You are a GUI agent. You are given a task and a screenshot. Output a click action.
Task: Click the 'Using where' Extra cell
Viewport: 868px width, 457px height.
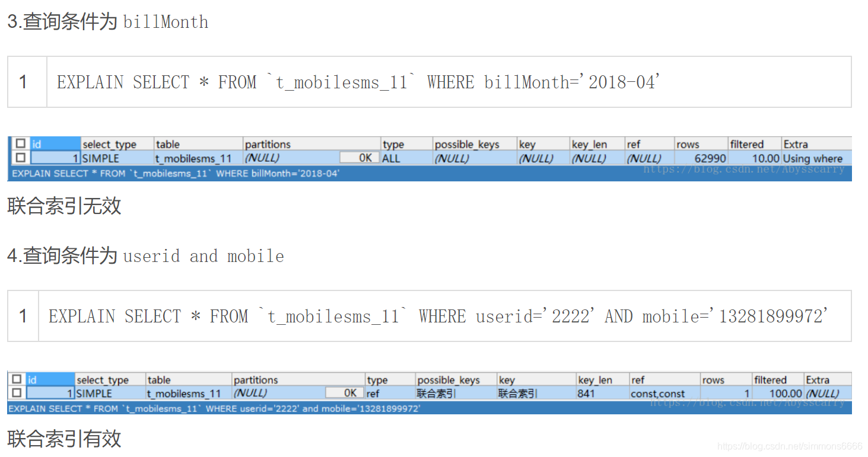[x=816, y=158]
